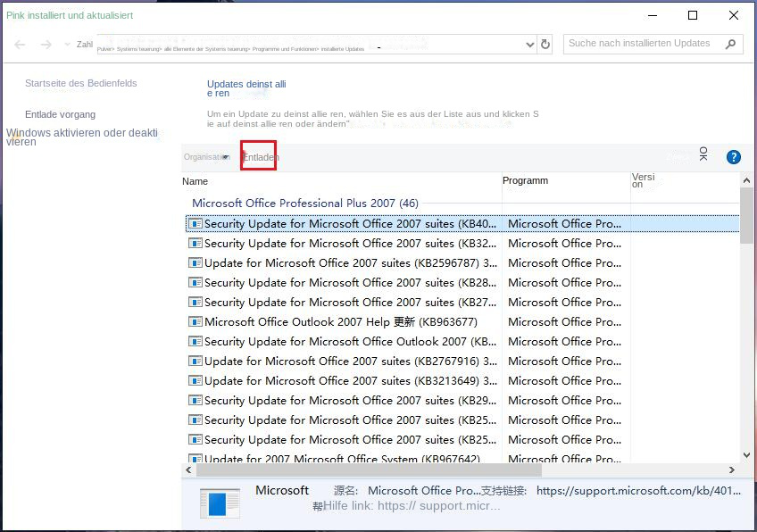Screen dimensions: 757x532
Task: Sort by the Programm column header
Action: [x=525, y=180]
